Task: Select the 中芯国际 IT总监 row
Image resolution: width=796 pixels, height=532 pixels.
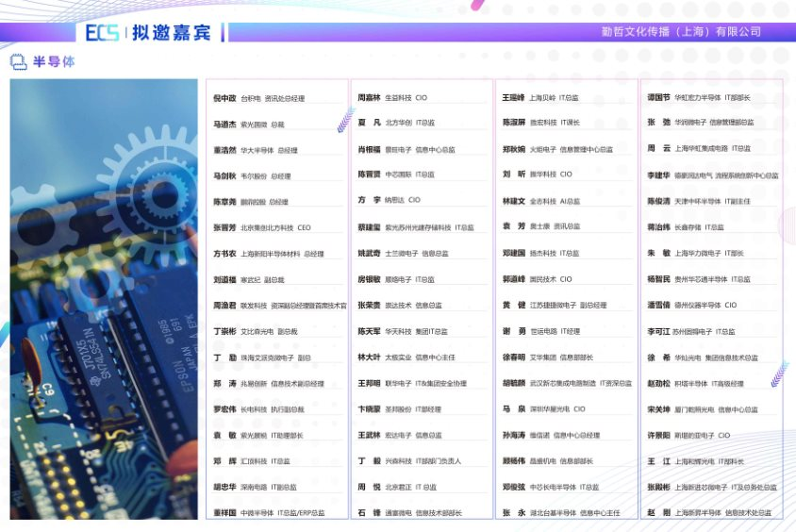Action: pos(396,175)
